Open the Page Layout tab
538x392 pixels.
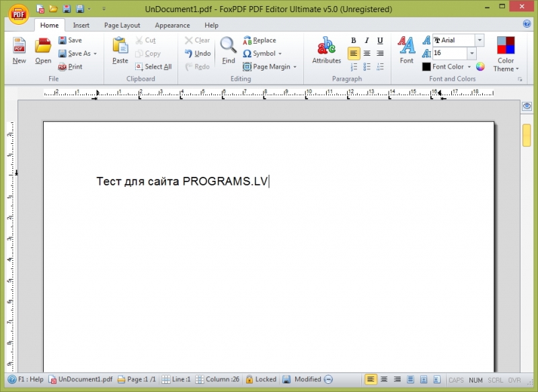point(122,25)
